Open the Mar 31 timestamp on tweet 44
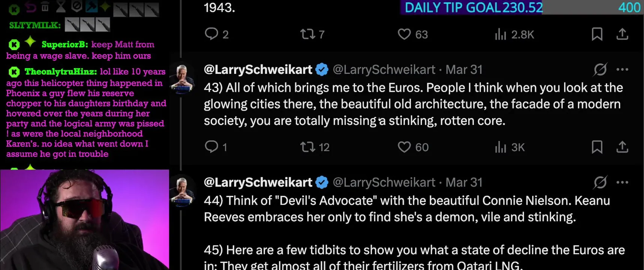The image size is (644, 270). click(464, 182)
